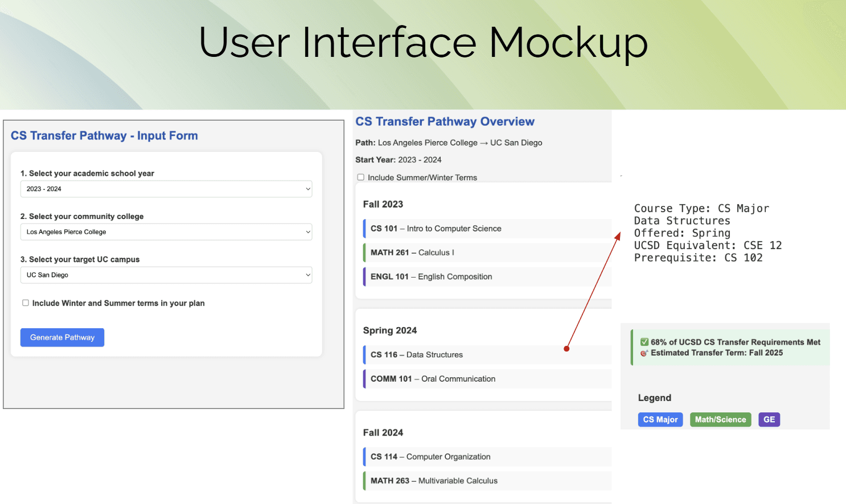Viewport: 846px width, 504px height.
Task: Click the green checkmark requirements icon
Action: click(644, 342)
